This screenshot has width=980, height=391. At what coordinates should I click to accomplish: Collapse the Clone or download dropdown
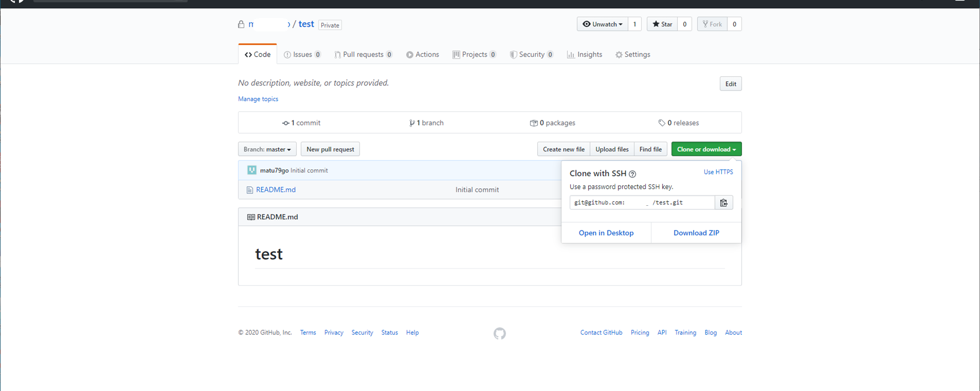[706, 149]
